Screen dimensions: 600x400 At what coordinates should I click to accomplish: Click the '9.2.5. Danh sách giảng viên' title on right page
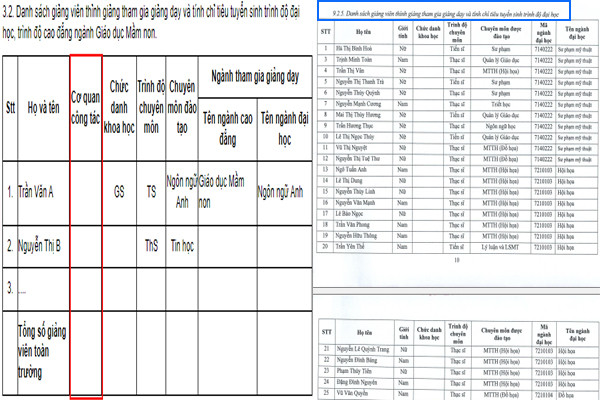(x=445, y=14)
